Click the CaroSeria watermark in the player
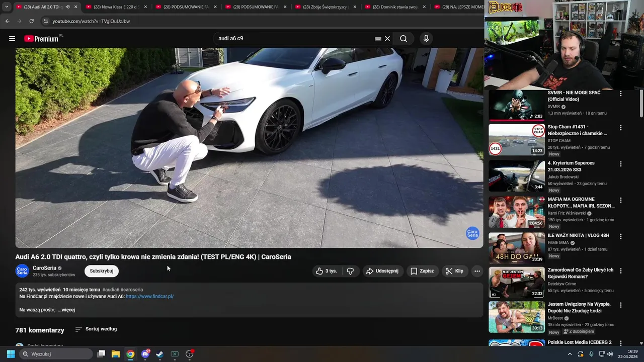The height and width of the screenshot is (362, 644). [x=472, y=233]
